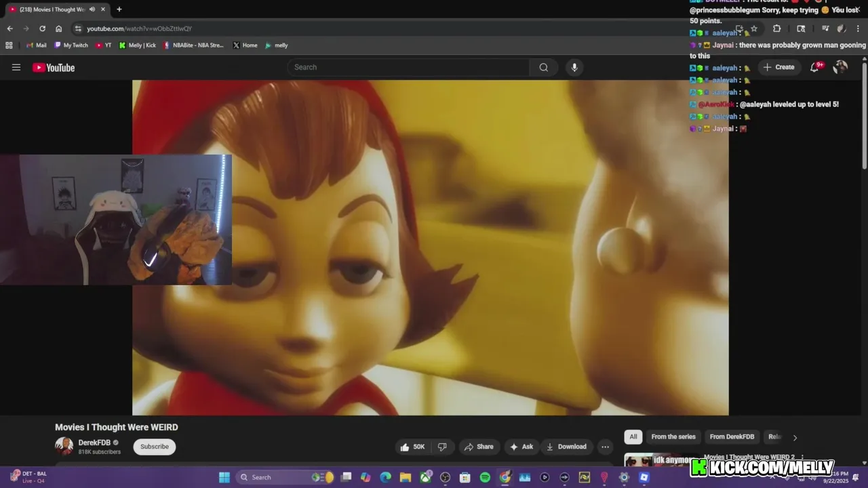
Task: Go back in the browser
Action: pos(9,28)
